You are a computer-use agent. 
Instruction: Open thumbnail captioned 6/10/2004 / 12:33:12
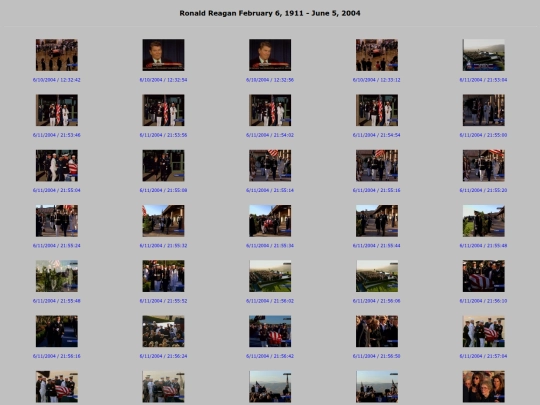[x=377, y=55]
